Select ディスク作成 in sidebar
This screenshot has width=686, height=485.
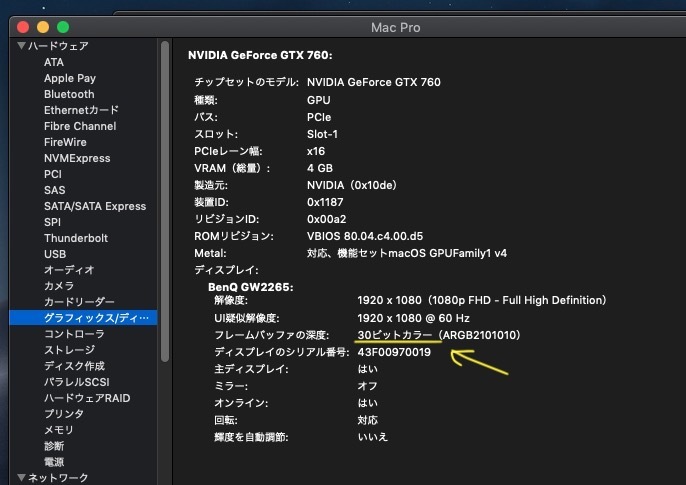point(74,366)
